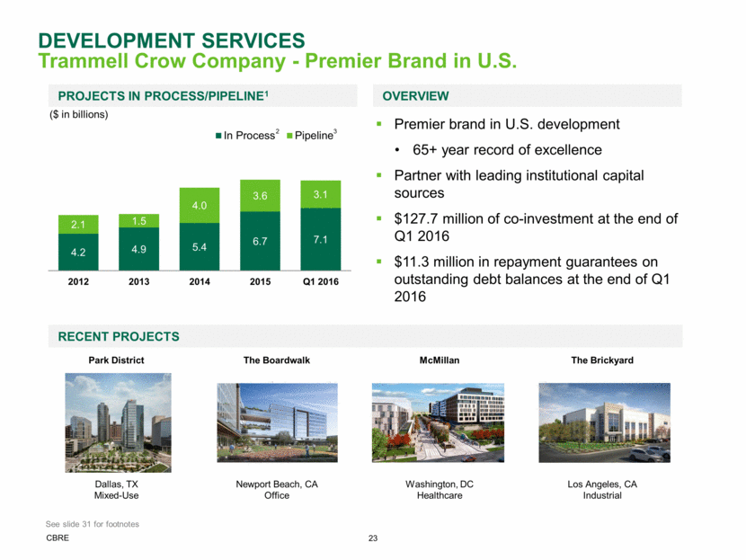Click the 2015 Pipeline bar segment showing 3.6
This screenshot has width=746, height=560.
click(259, 196)
